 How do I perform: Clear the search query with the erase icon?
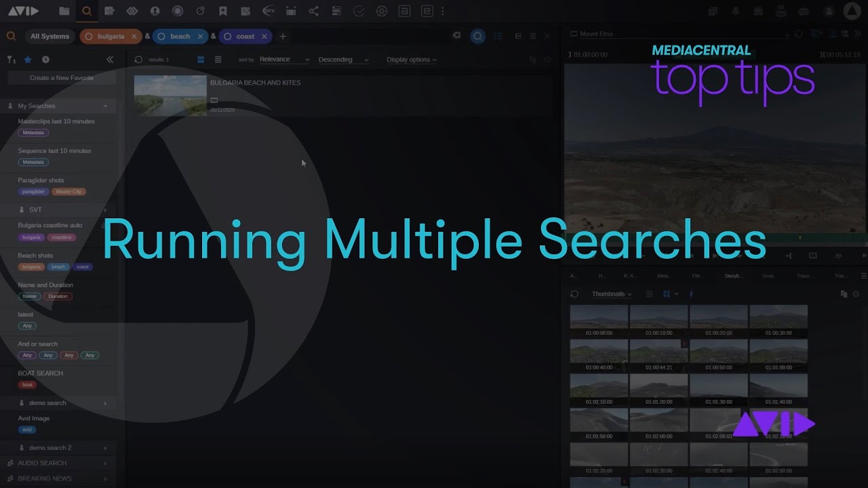[x=456, y=36]
